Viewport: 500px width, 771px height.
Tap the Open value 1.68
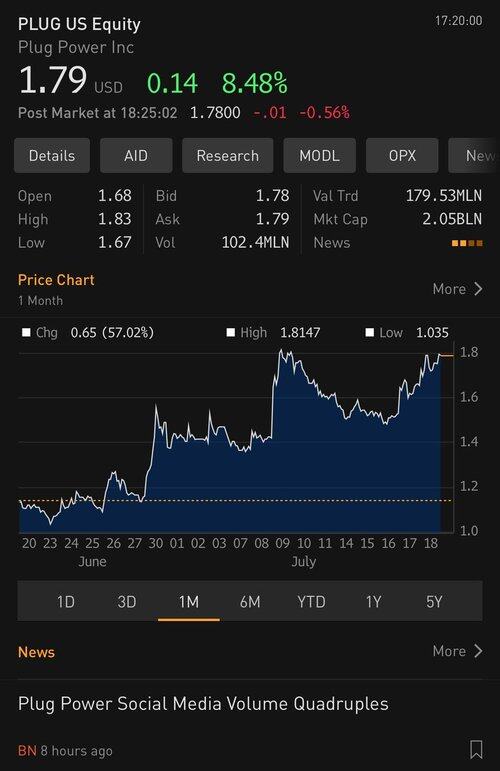115,196
